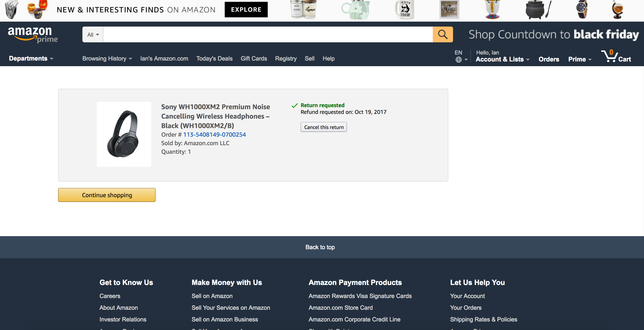Click inside the search input field

pyautogui.click(x=268, y=34)
